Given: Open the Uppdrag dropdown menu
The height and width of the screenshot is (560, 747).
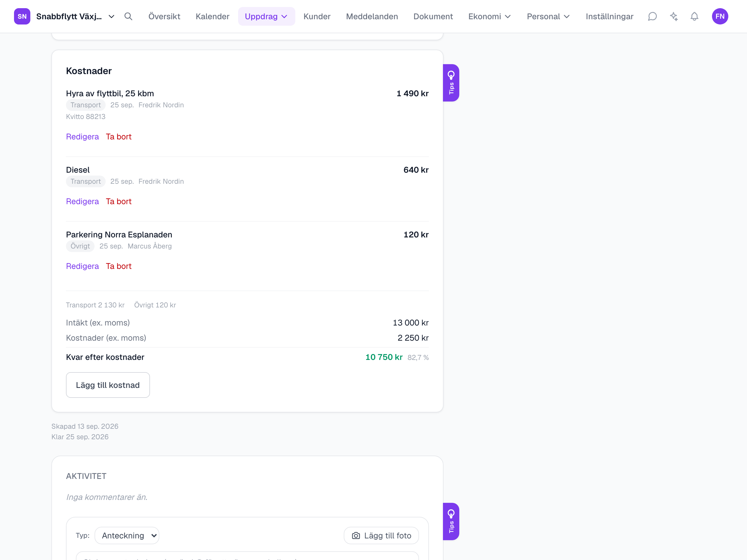Looking at the screenshot, I should tap(266, 17).
